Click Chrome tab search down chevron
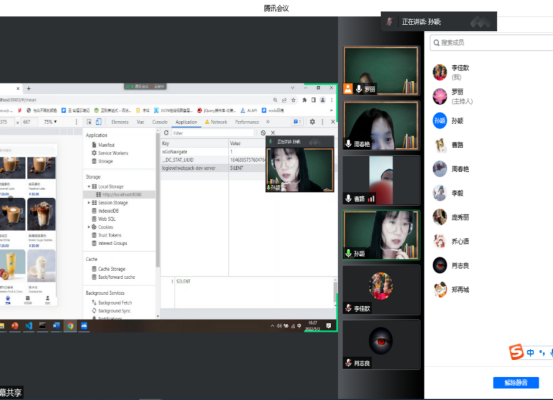 [292, 88]
